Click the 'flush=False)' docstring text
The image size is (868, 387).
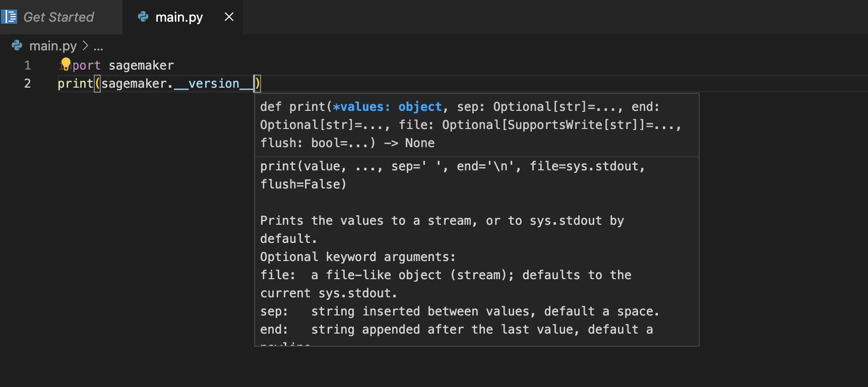point(303,184)
